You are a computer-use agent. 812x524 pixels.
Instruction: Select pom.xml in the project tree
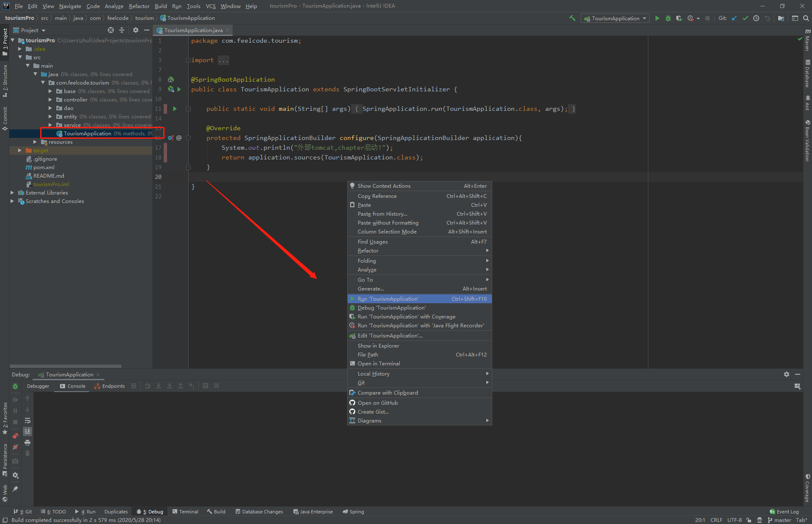[x=44, y=167]
